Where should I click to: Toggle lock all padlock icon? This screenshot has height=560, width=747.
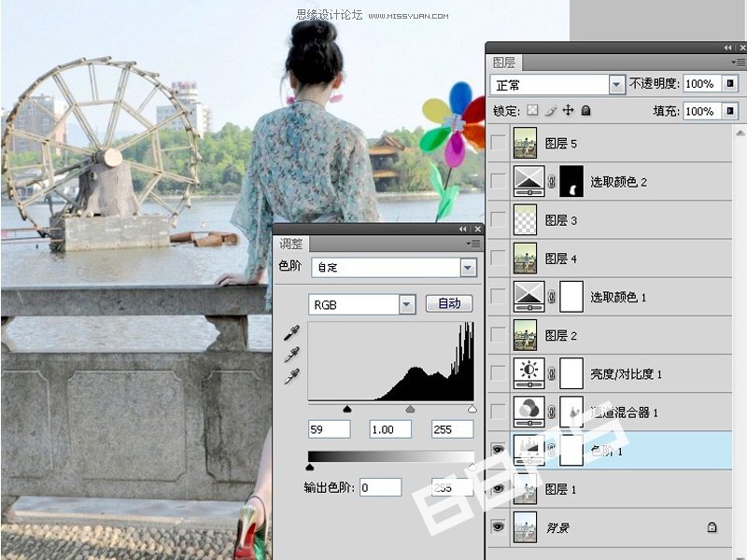(x=586, y=110)
